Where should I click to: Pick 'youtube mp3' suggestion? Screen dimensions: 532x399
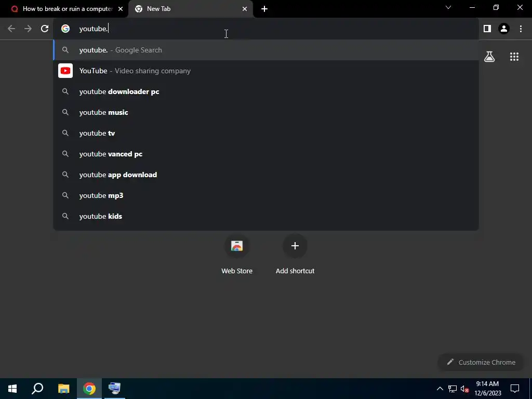click(x=266, y=195)
